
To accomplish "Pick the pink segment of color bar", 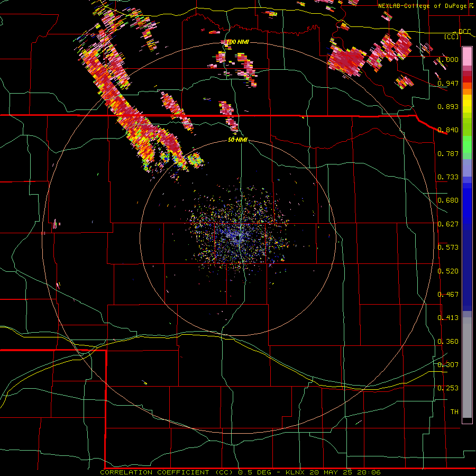I will point(467,57).
